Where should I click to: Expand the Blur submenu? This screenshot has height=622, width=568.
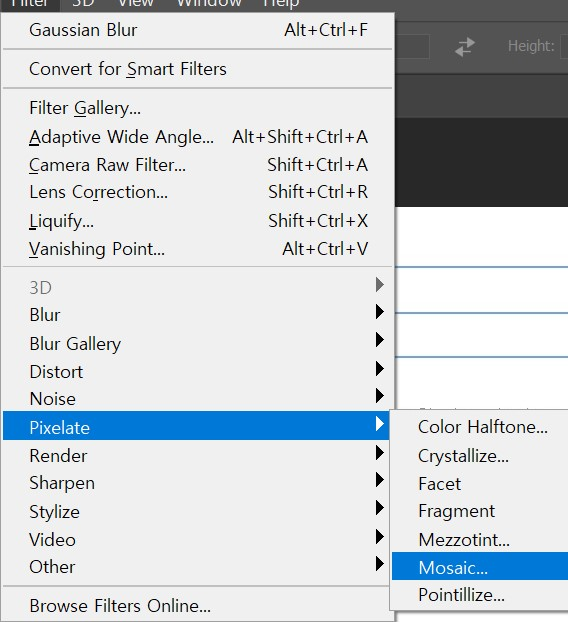pos(196,315)
